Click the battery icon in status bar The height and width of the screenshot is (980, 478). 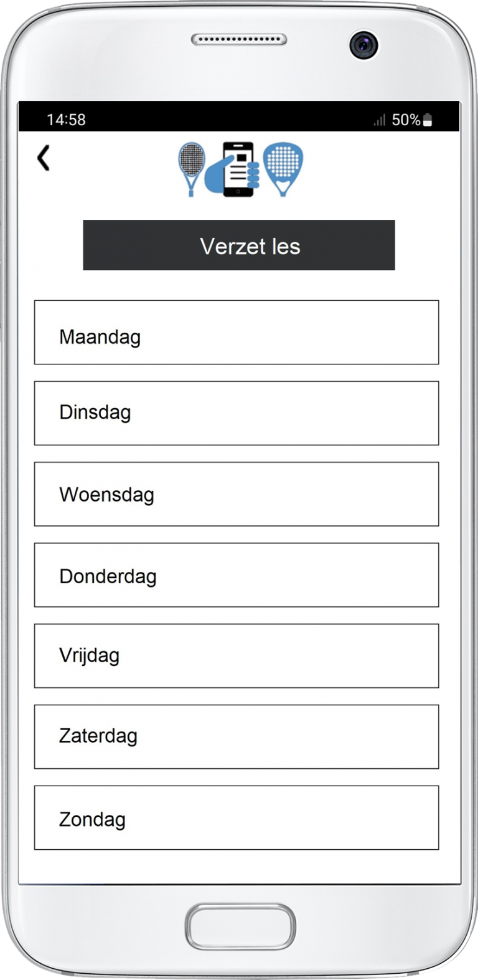pyautogui.click(x=428, y=120)
